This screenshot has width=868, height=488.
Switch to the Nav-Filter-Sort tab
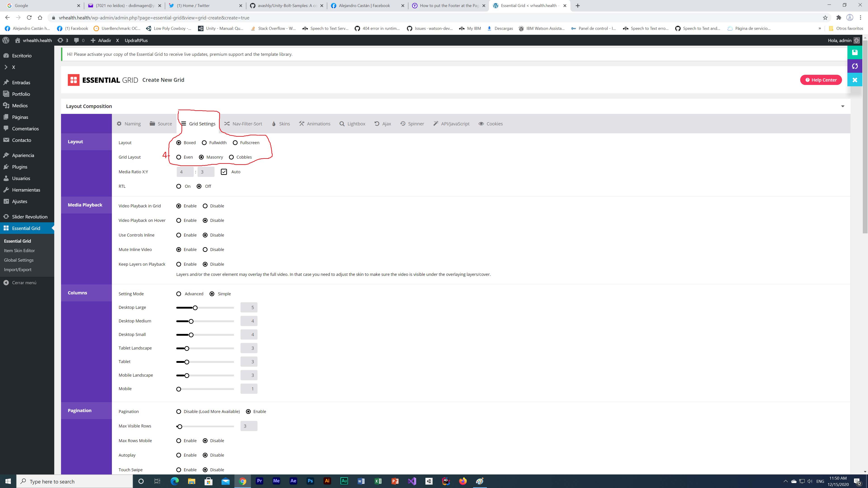tap(243, 124)
